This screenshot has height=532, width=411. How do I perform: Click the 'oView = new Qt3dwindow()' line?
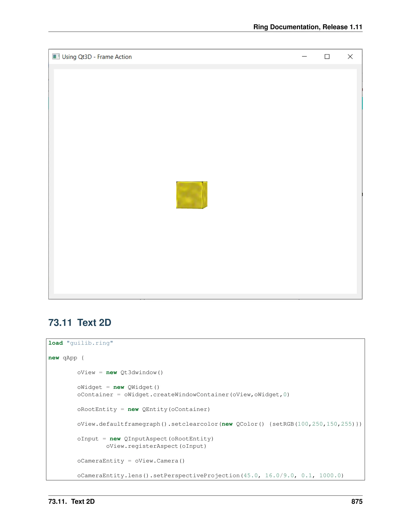120,372
